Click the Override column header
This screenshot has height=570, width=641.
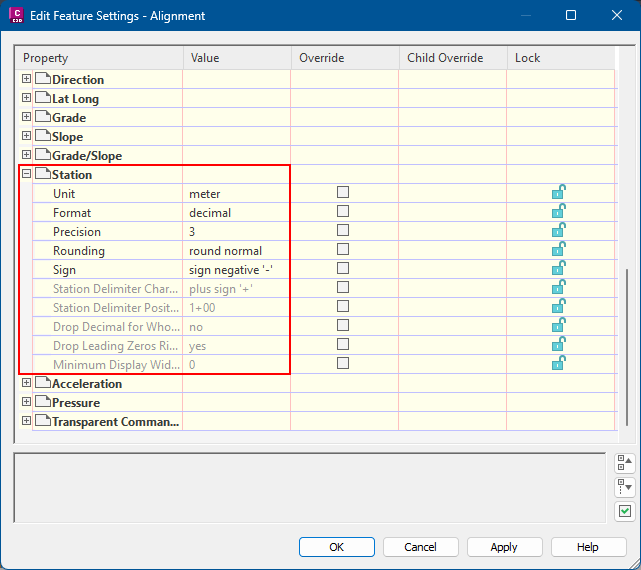345,58
